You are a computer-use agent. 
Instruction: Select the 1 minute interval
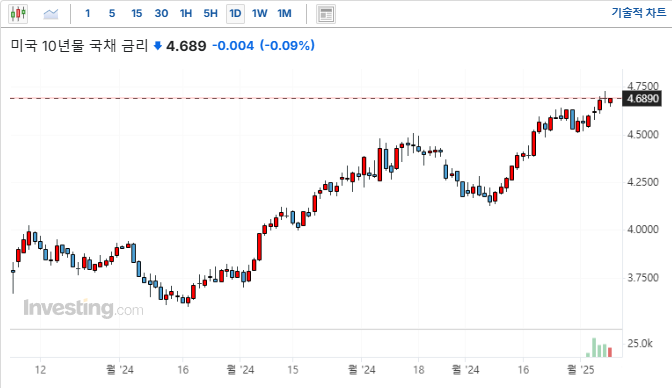tap(87, 14)
